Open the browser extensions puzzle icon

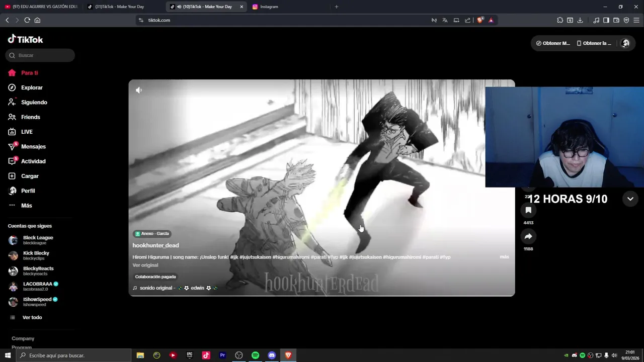click(560, 20)
